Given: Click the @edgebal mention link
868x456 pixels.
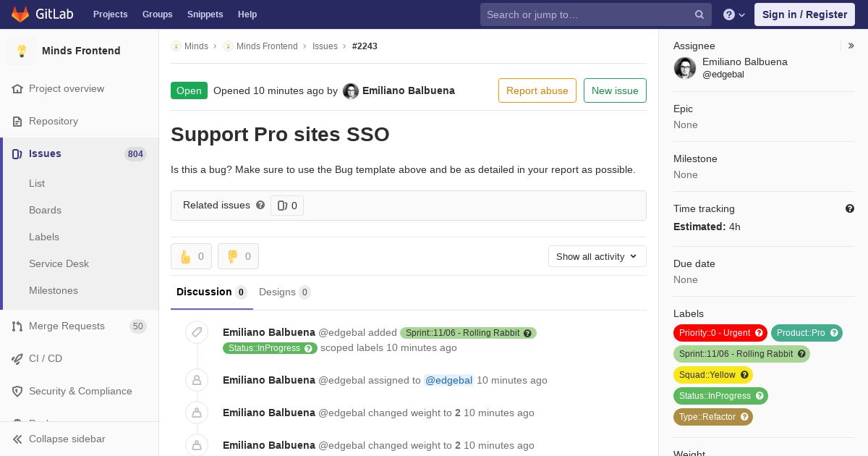Looking at the screenshot, I should 448,380.
